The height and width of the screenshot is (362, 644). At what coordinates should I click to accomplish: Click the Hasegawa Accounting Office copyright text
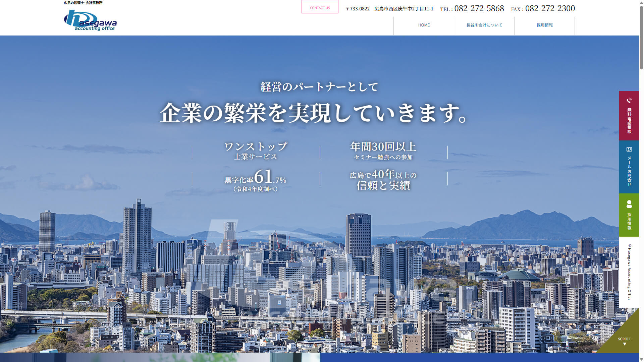coord(629,272)
